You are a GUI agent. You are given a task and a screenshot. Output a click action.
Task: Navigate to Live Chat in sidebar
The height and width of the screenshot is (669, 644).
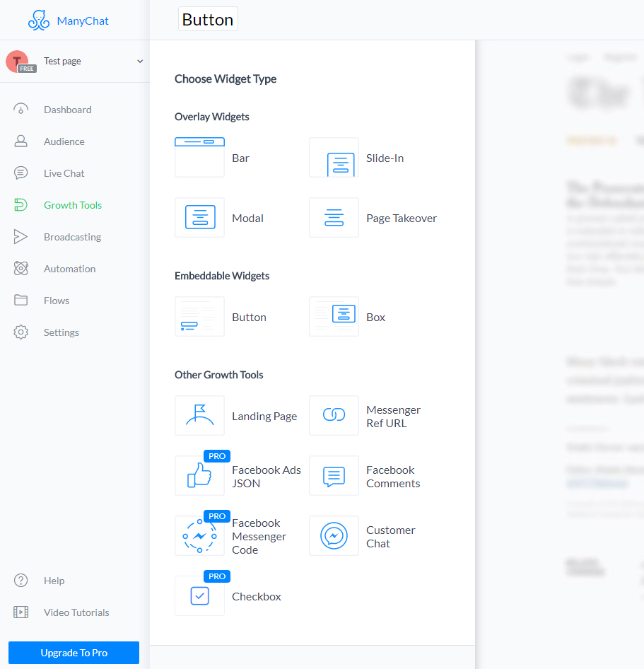tap(64, 173)
